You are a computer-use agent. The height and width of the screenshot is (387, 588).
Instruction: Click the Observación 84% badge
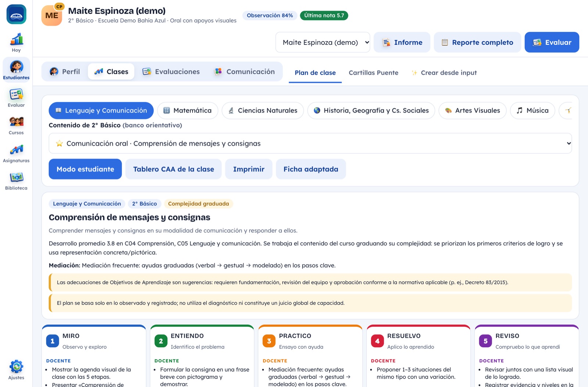pos(270,15)
